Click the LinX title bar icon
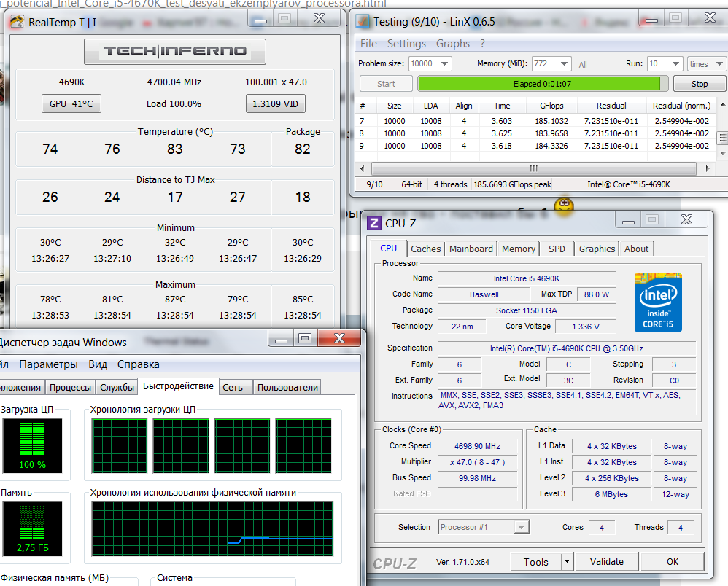Viewport: 728px width, 586px height. [362, 21]
